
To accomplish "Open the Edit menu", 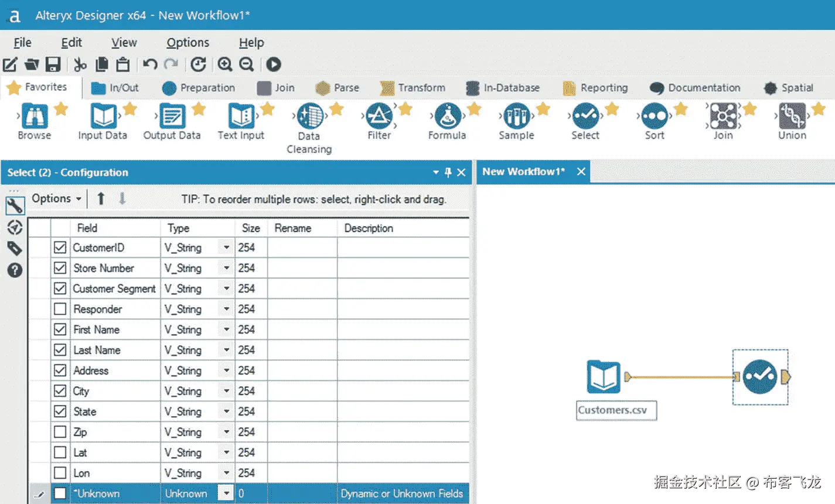I will 71,43.
